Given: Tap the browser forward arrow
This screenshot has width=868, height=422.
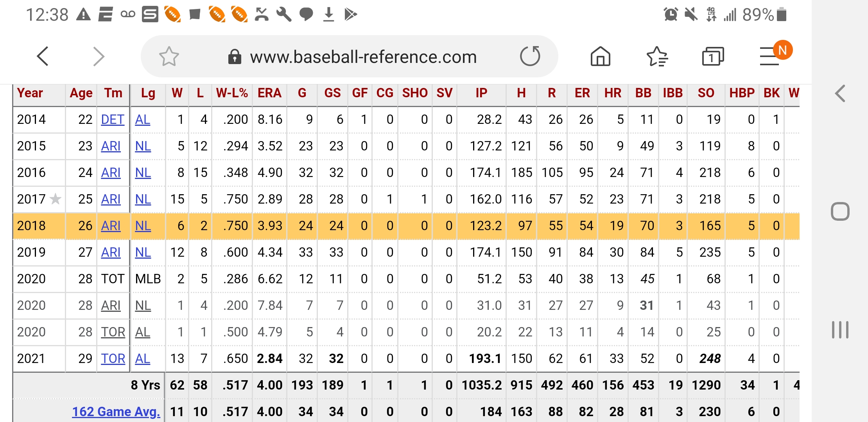Looking at the screenshot, I should (99, 57).
